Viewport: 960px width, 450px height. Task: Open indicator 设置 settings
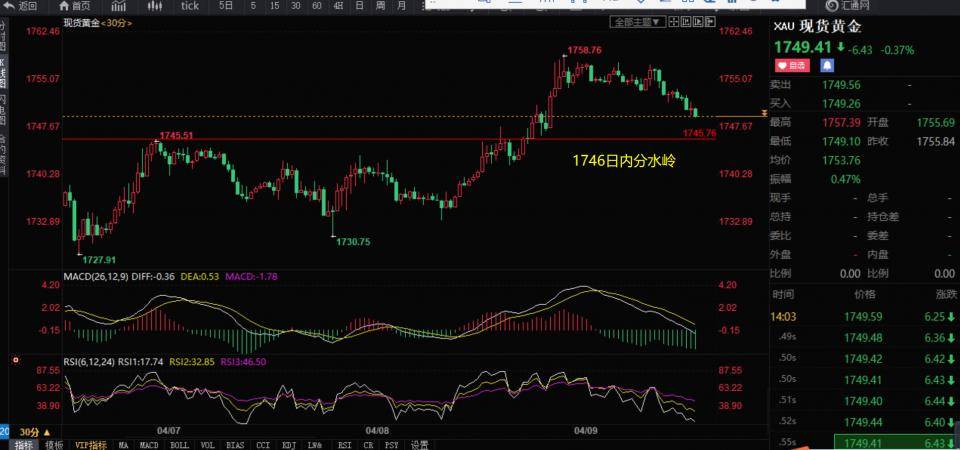pos(419,444)
